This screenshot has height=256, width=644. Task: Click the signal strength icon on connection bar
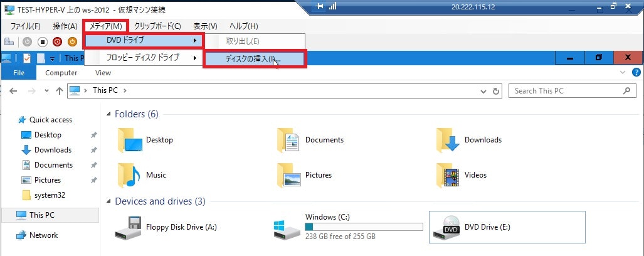333,6
